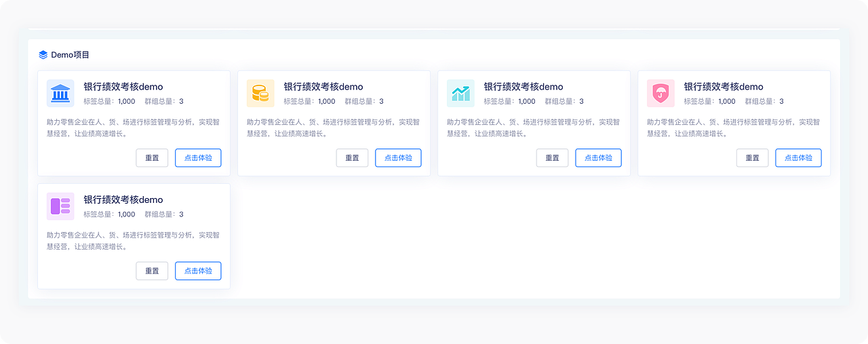Click 标签总量: 1,000 on the umbrella shield card

(x=709, y=101)
